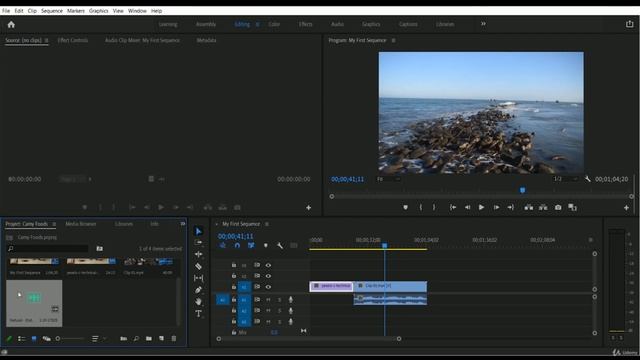Expand workspaces overflow chevron
Image resolution: width=640 pixels, height=360 pixels.
click(483, 24)
